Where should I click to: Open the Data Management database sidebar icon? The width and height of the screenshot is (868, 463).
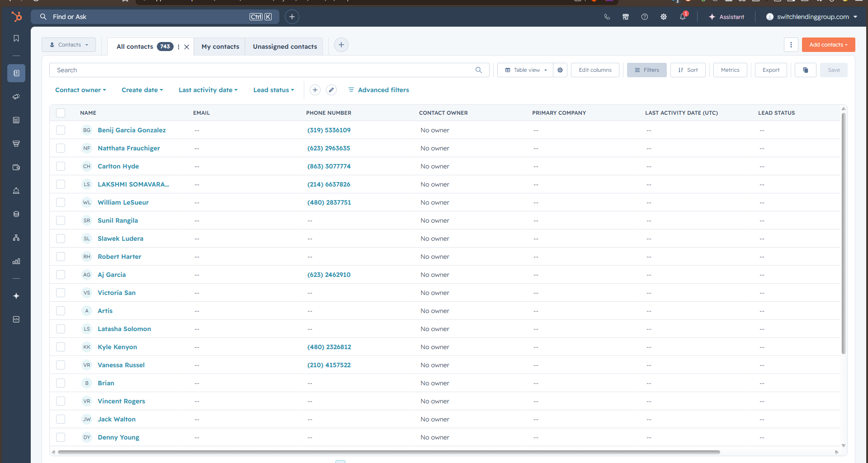16,214
